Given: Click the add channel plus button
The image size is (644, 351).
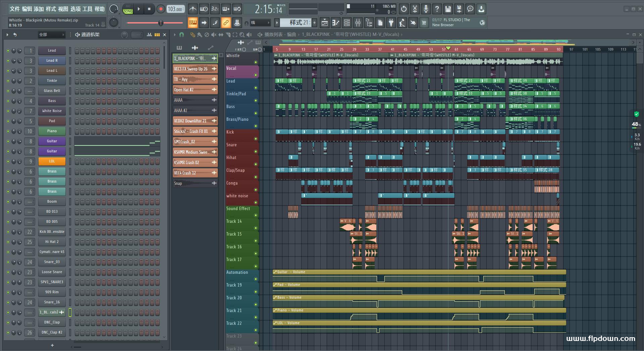Looking at the screenshot, I should [x=52, y=345].
